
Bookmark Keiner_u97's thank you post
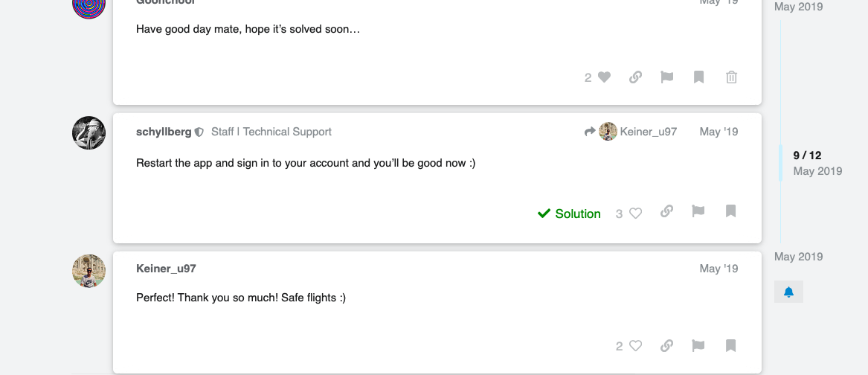tap(730, 345)
